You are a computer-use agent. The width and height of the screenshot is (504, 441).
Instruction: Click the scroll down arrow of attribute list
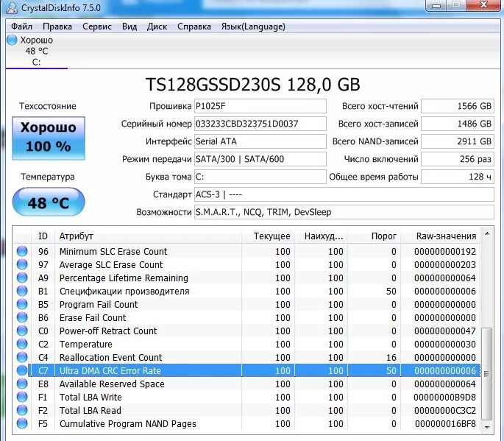pyautogui.click(x=487, y=427)
